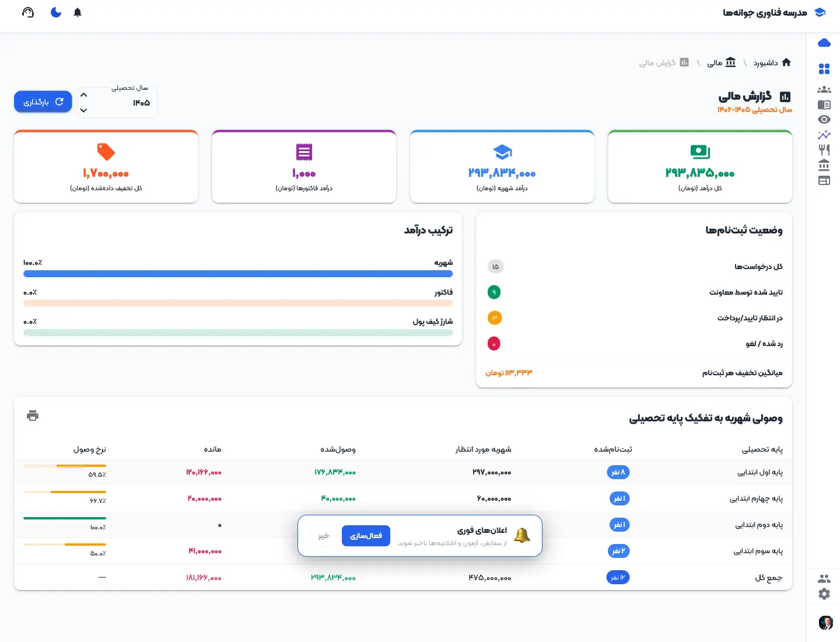This screenshot has height=642, width=840.
Task: Dismiss notification popup with خیر button
Action: click(x=324, y=536)
